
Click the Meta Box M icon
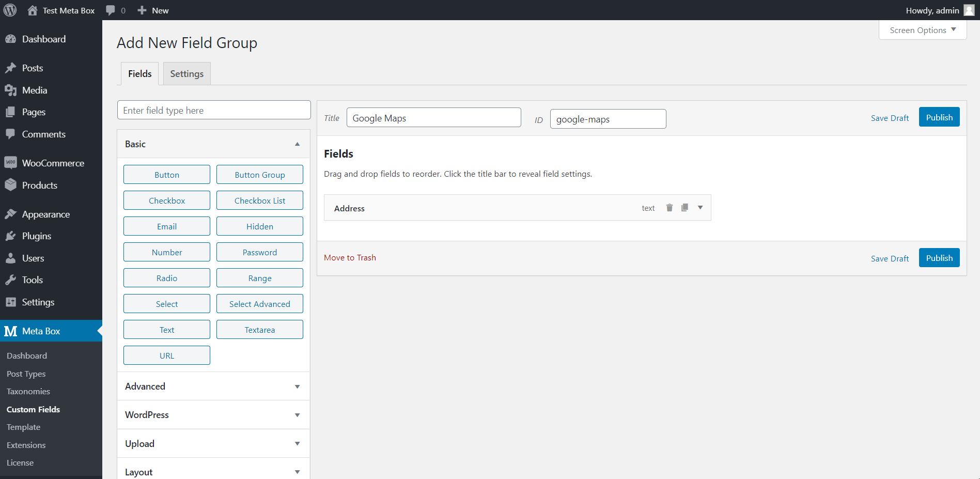pyautogui.click(x=11, y=331)
